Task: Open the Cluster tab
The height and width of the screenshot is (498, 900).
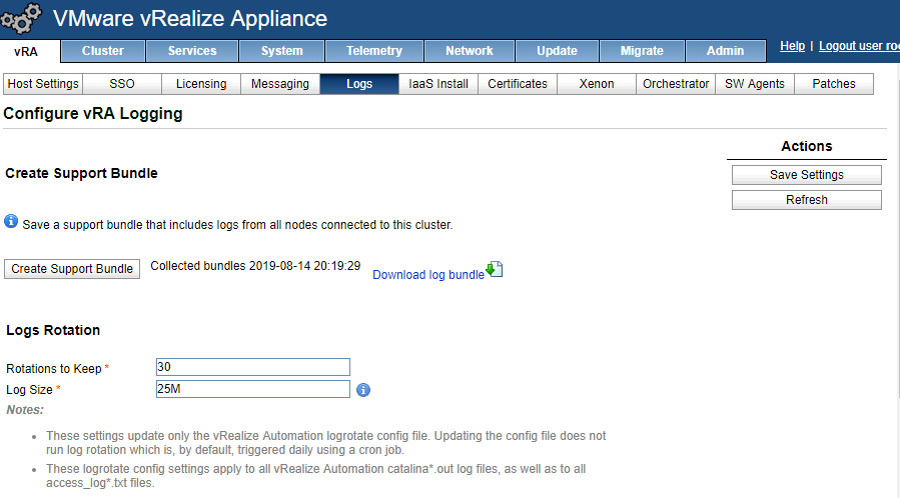Action: point(103,51)
